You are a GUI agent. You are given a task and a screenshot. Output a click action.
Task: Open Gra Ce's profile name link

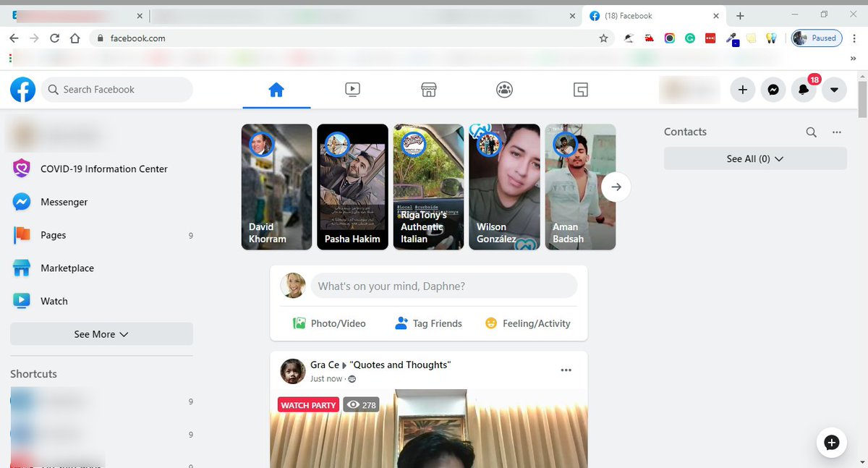click(325, 365)
